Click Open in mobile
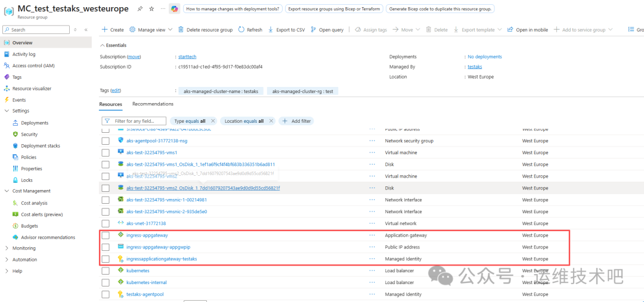The width and height of the screenshot is (644, 302). click(x=527, y=30)
